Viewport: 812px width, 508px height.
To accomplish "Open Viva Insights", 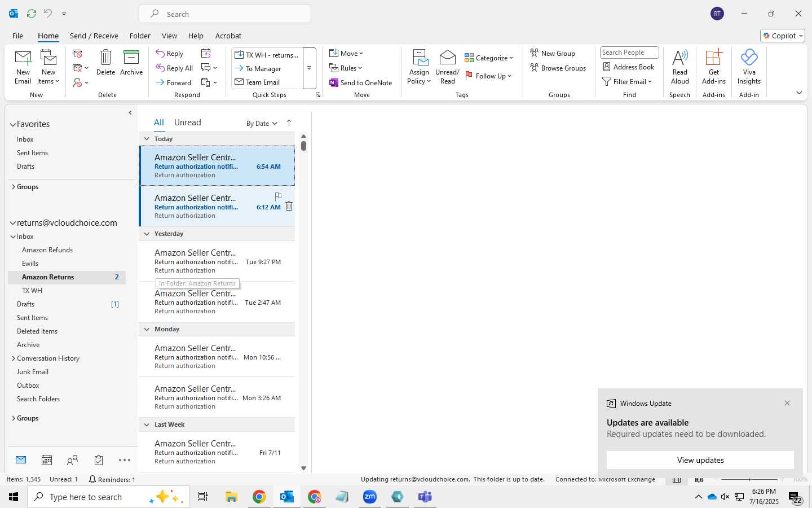I will (749, 67).
